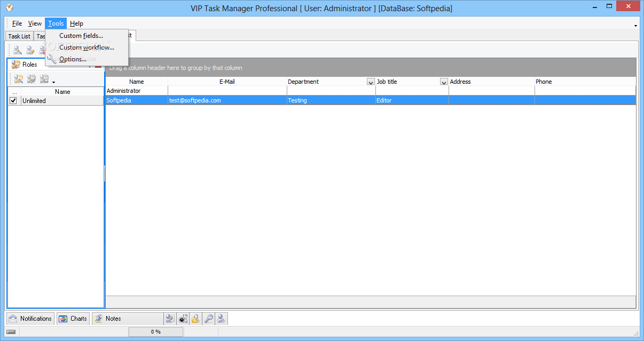The width and height of the screenshot is (644, 341).
Task: Open the user silhouette bottom panel icon
Action: pyautogui.click(x=222, y=319)
